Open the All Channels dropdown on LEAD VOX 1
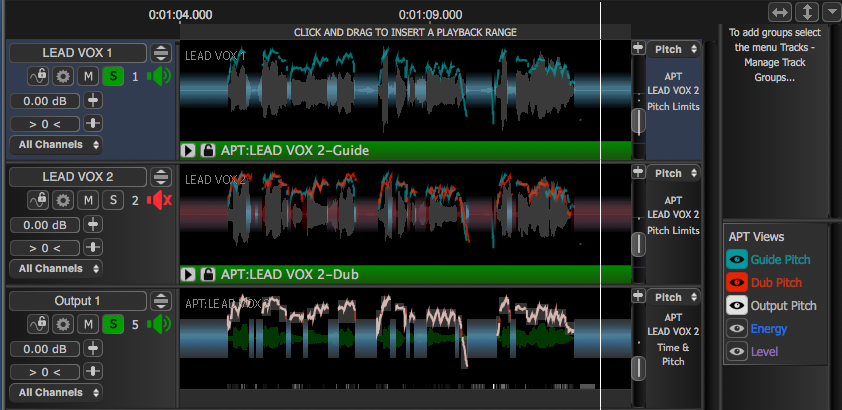842x410 pixels. point(56,145)
